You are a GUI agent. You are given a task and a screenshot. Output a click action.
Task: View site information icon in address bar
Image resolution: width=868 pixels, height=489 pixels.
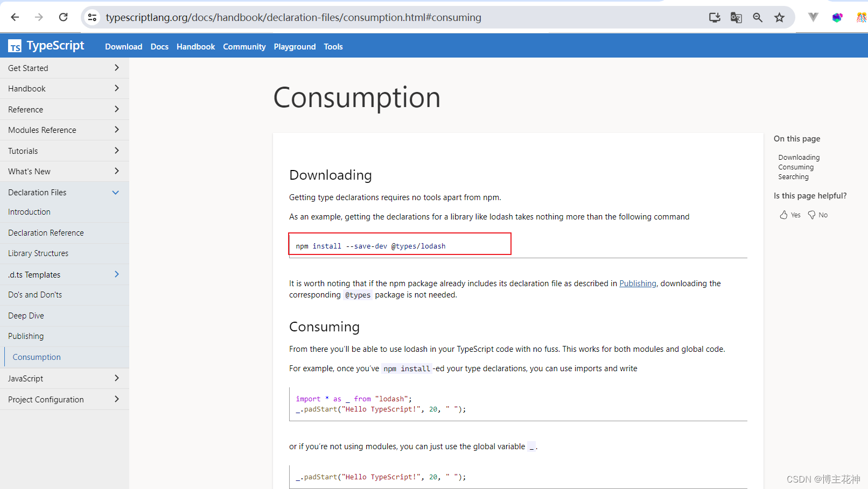93,17
